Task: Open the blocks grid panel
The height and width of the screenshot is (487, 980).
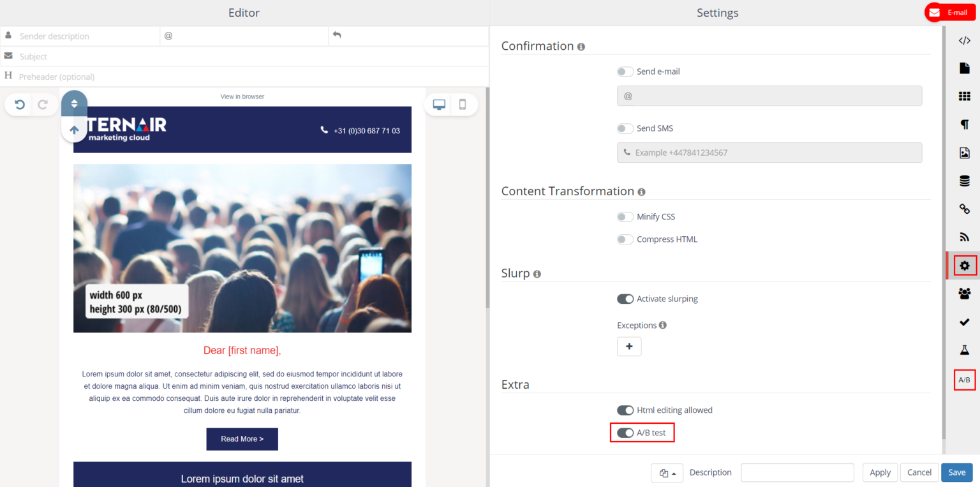Action: [x=964, y=96]
